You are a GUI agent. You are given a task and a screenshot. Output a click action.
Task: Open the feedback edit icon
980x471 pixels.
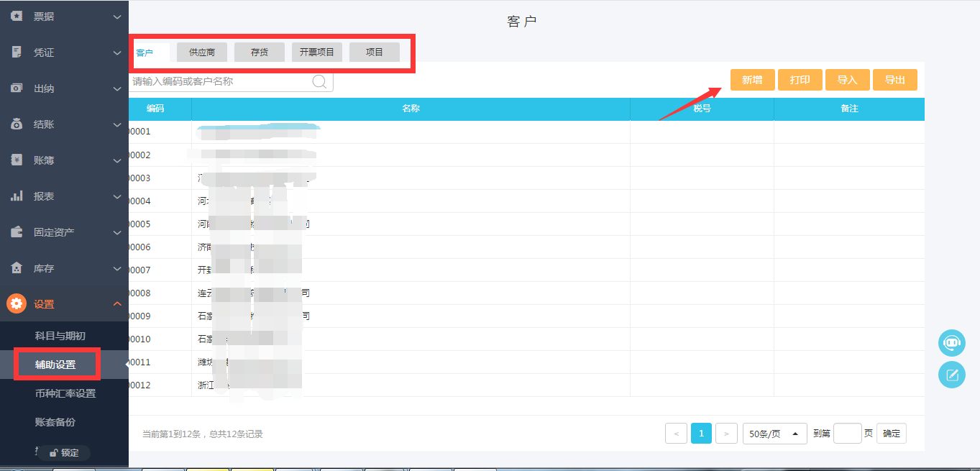point(952,375)
